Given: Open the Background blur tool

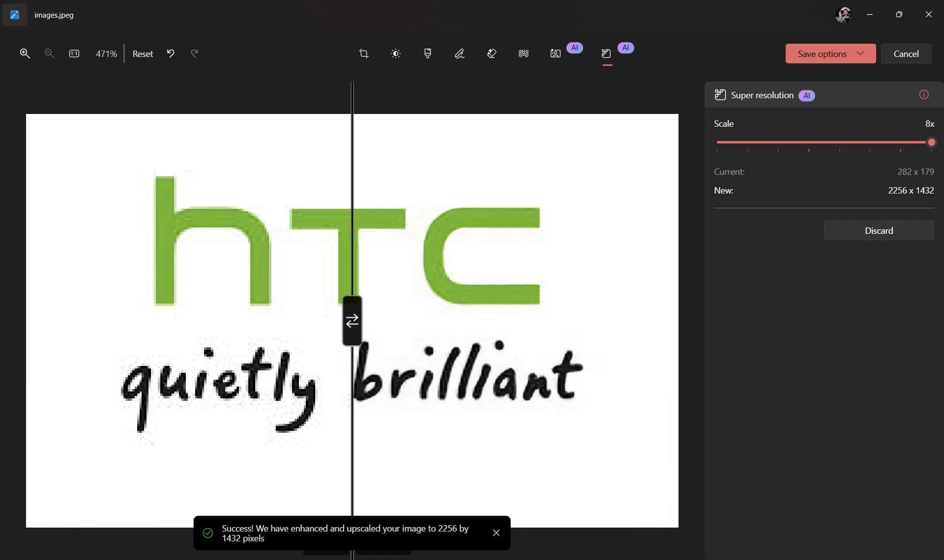Looking at the screenshot, I should tap(524, 54).
